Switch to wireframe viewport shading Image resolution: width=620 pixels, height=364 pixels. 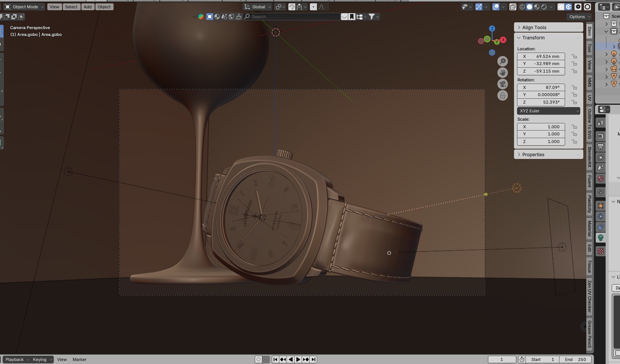[522, 7]
